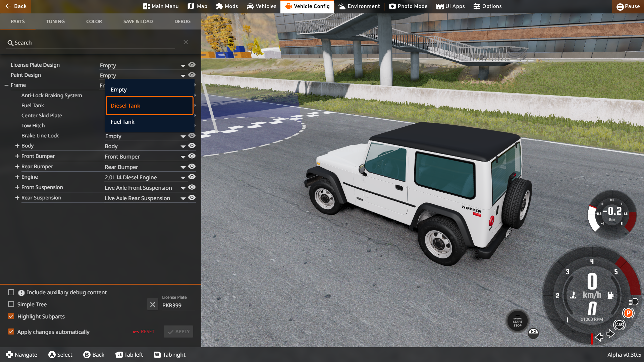Collapse the Frame tree node
Viewport: 644px width, 362px height.
pyautogui.click(x=6, y=85)
